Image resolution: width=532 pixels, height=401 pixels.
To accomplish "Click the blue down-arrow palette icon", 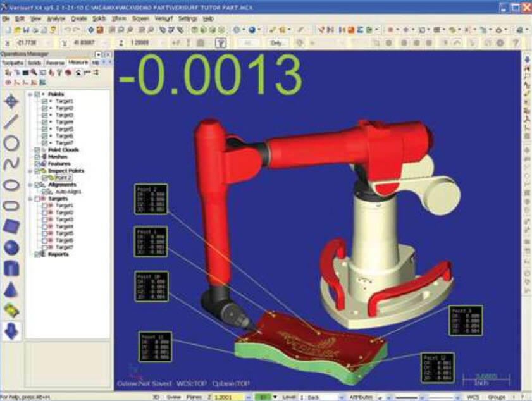I will pyautogui.click(x=11, y=331).
